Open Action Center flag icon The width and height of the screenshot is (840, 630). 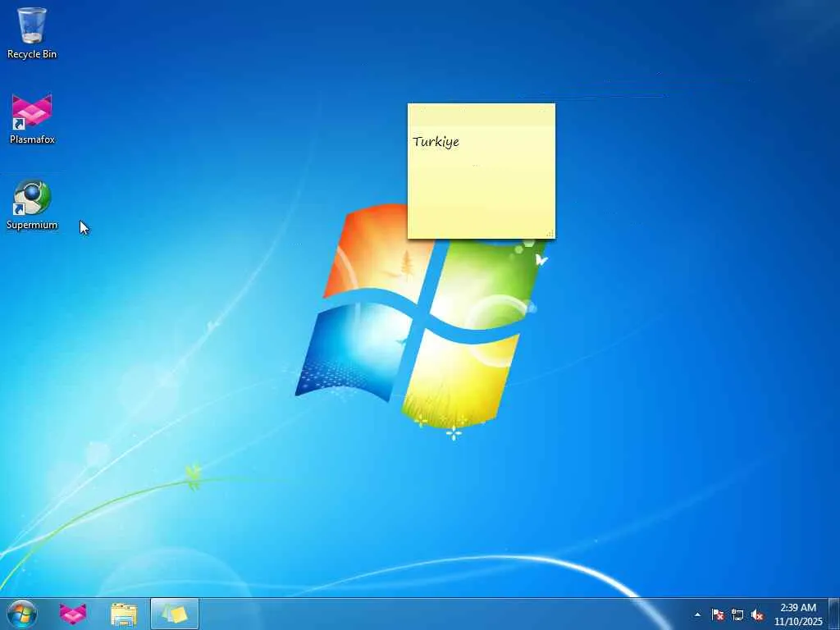click(717, 614)
